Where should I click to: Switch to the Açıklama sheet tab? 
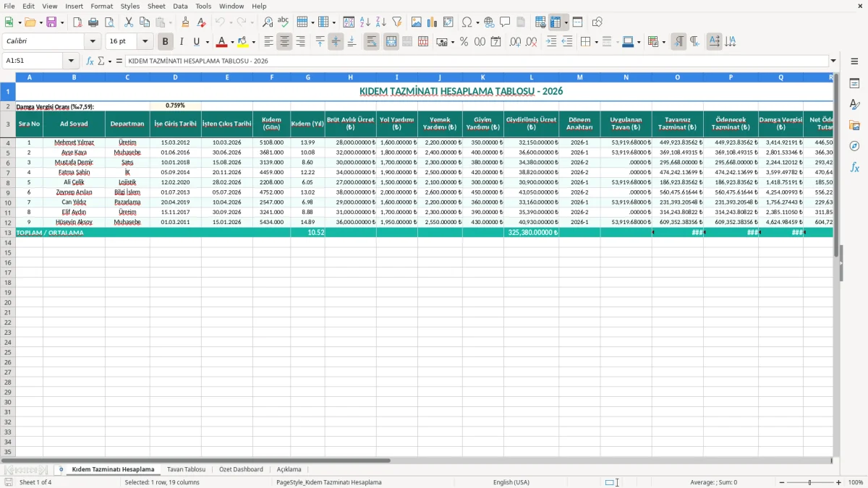click(x=289, y=469)
